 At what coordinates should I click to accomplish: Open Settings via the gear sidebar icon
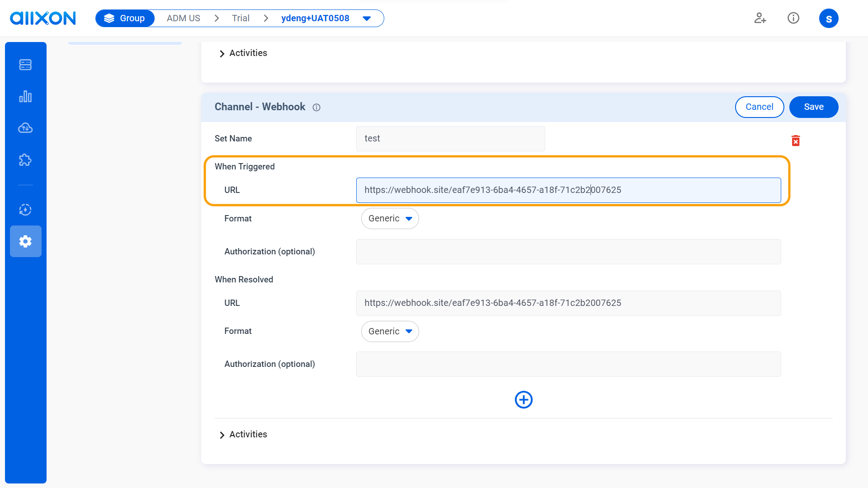[x=25, y=241]
